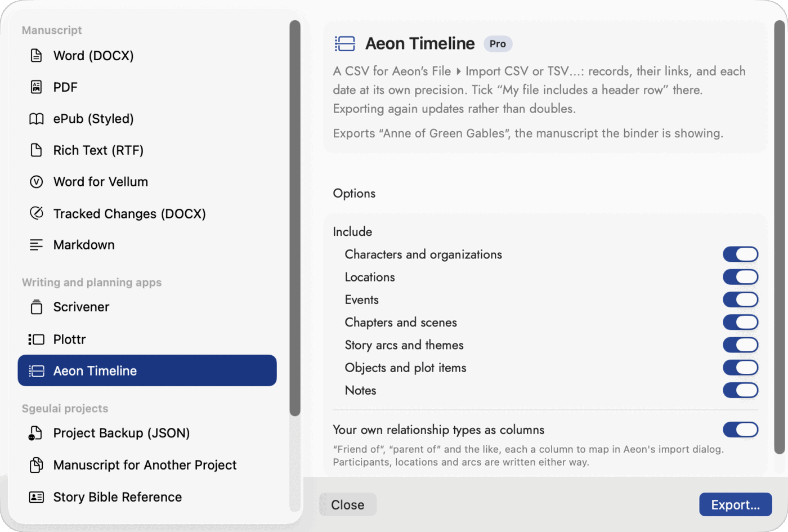Select ePub (Styled) format
The width and height of the screenshot is (788, 532).
point(147,119)
